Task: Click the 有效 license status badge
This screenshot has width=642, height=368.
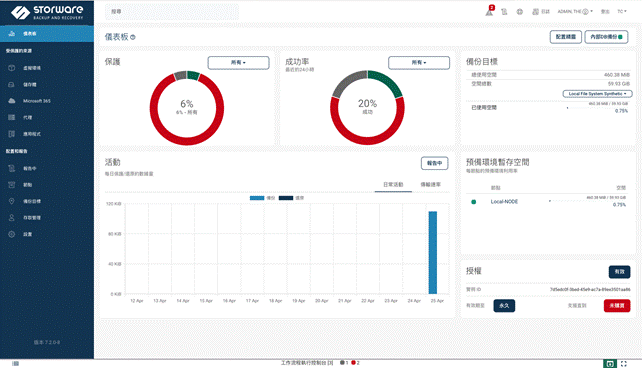Action: [x=619, y=272]
